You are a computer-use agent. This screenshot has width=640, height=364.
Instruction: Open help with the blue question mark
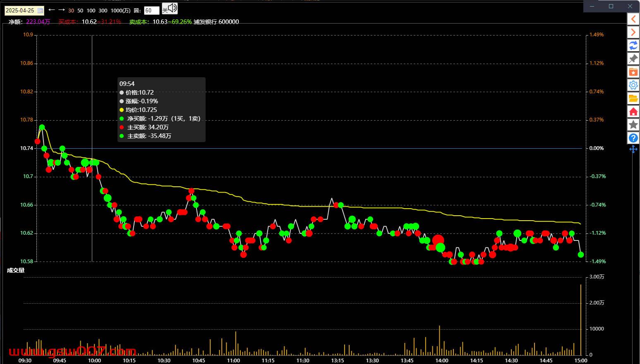pos(633,138)
